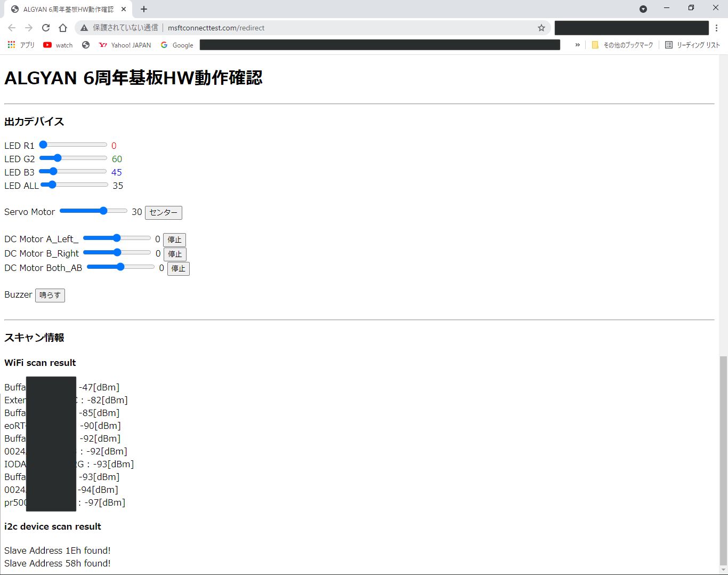Screen dimensions: 728x575
Task: Sound the Buzzer button
Action: (50, 295)
